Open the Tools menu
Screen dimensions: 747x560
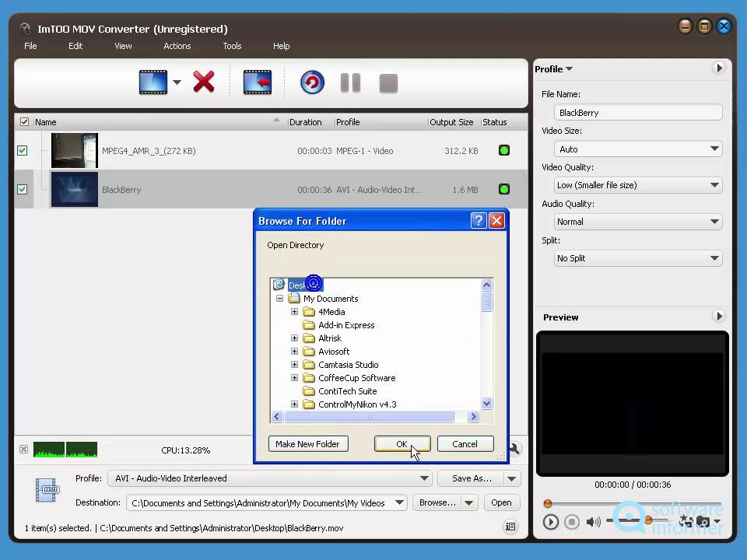point(232,46)
